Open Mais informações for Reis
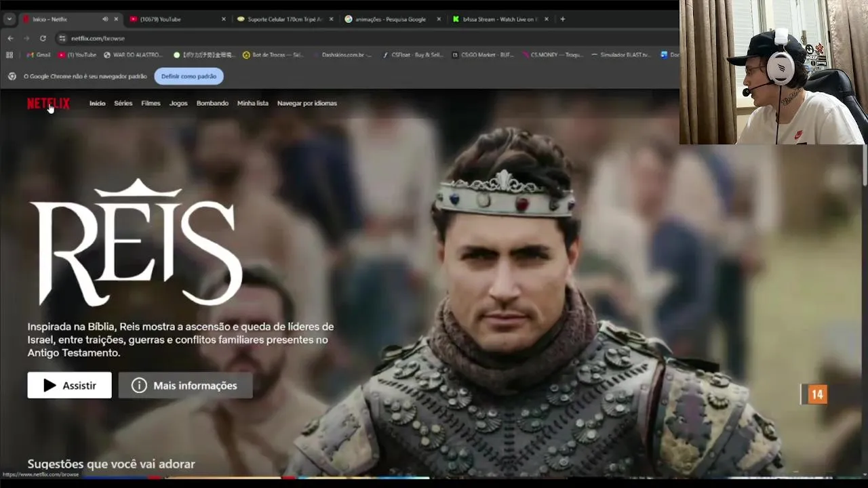 click(186, 385)
